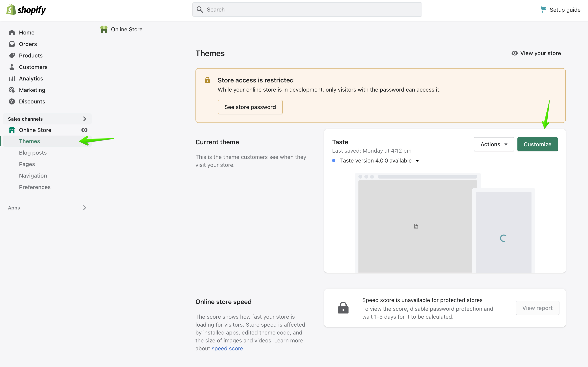Click the Taste theme name
The height and width of the screenshot is (367, 588).
[x=340, y=142]
